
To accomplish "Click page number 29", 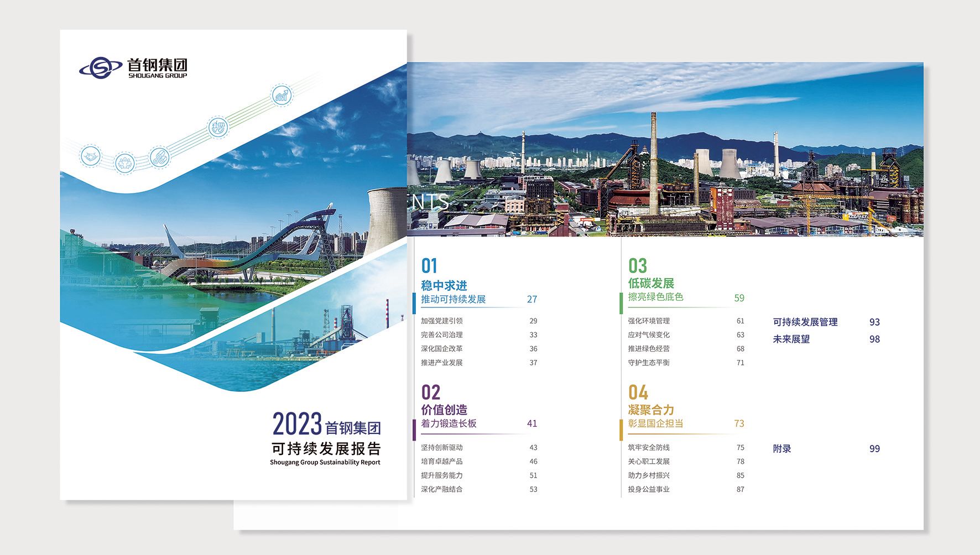I will point(533,321).
